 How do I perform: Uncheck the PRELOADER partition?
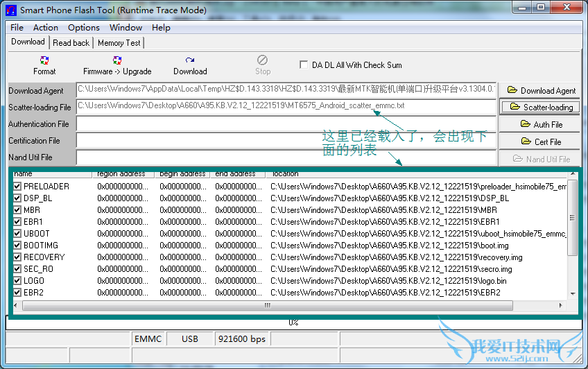(x=18, y=187)
